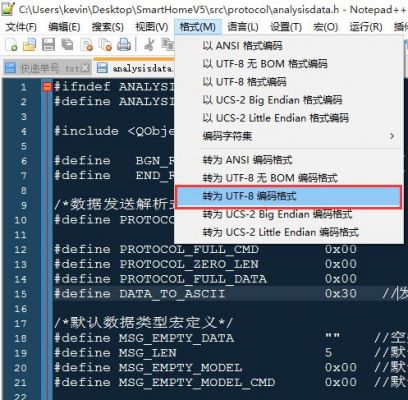Click the #define on line 6
Screen dimensions: 408x400
82,161
